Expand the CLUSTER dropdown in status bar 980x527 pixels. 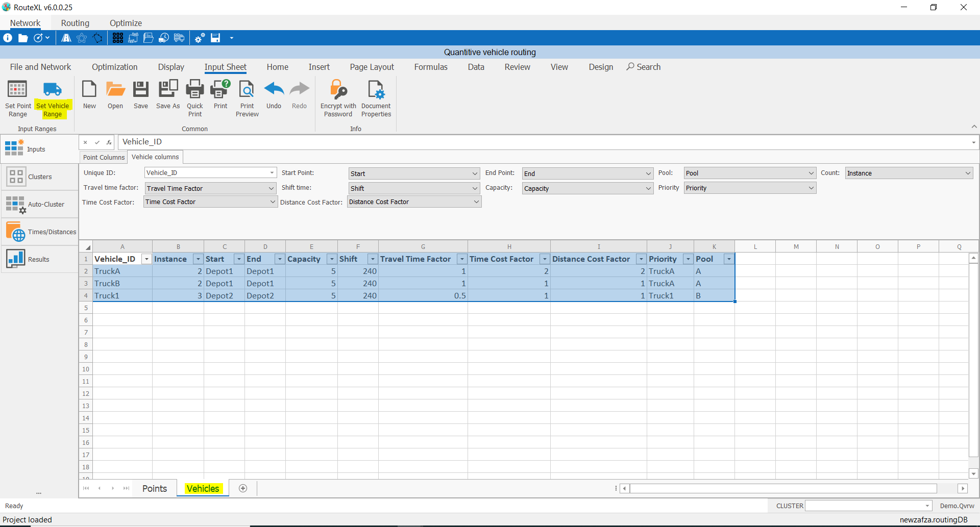click(x=927, y=506)
